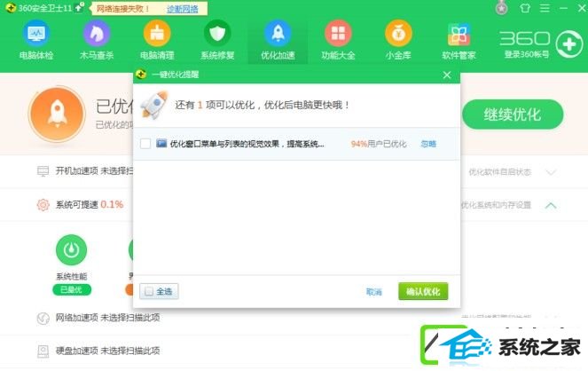
Task: Open the 电脑体检 computer checkup icon
Action: pyautogui.click(x=36, y=34)
